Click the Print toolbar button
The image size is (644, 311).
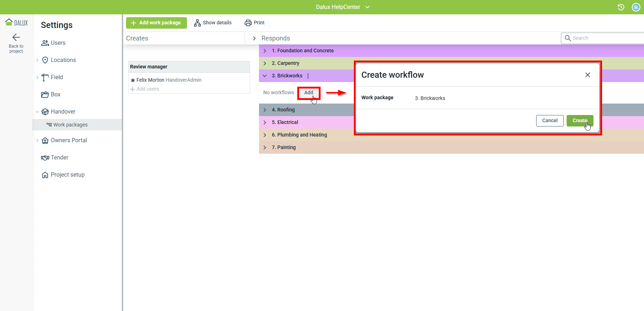coord(254,23)
